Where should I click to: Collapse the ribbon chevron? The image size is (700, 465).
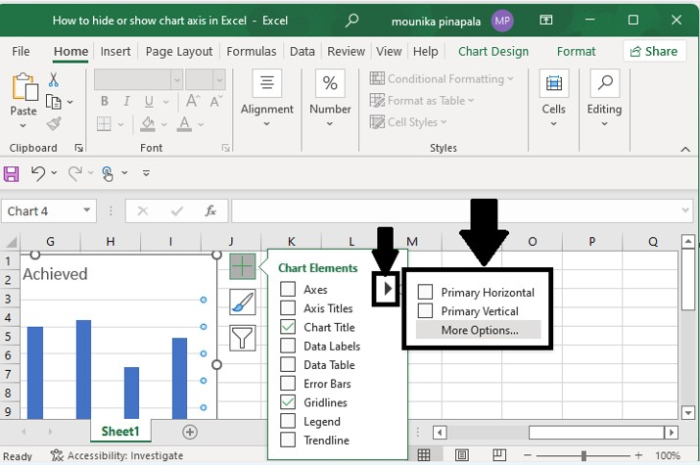click(685, 149)
